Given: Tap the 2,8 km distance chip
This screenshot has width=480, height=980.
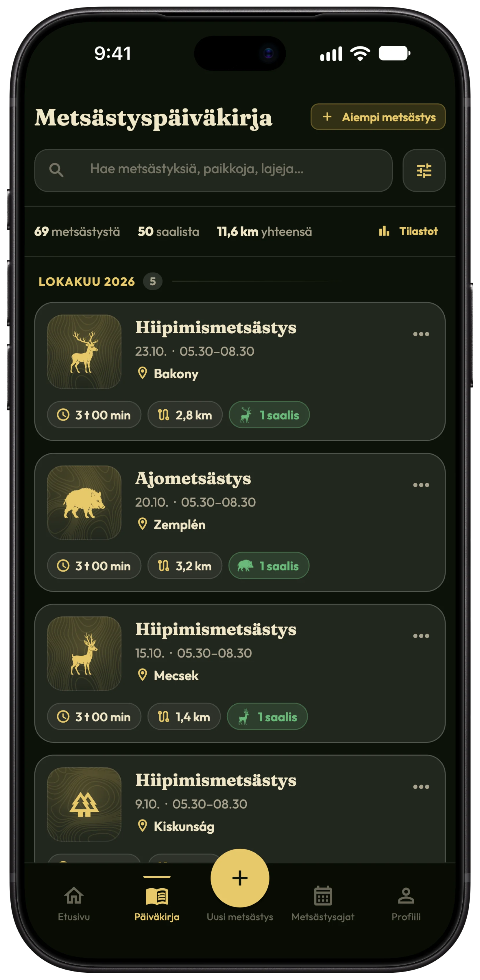Looking at the screenshot, I should 185,415.
